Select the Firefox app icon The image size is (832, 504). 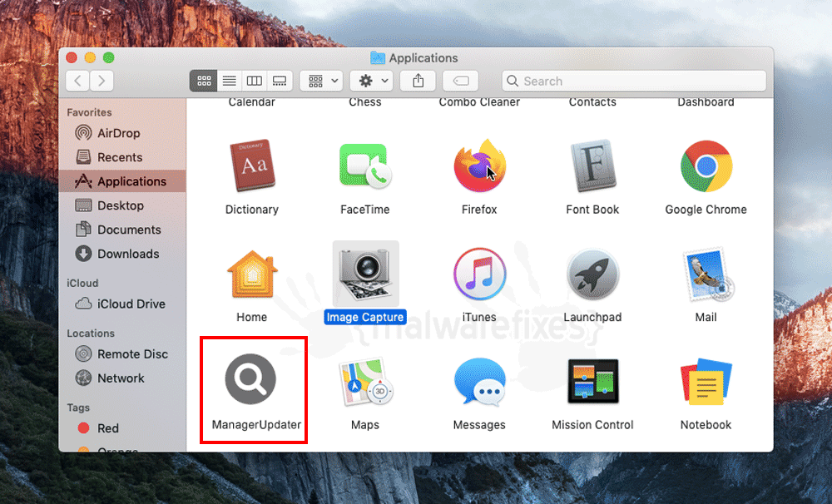pyautogui.click(x=479, y=166)
